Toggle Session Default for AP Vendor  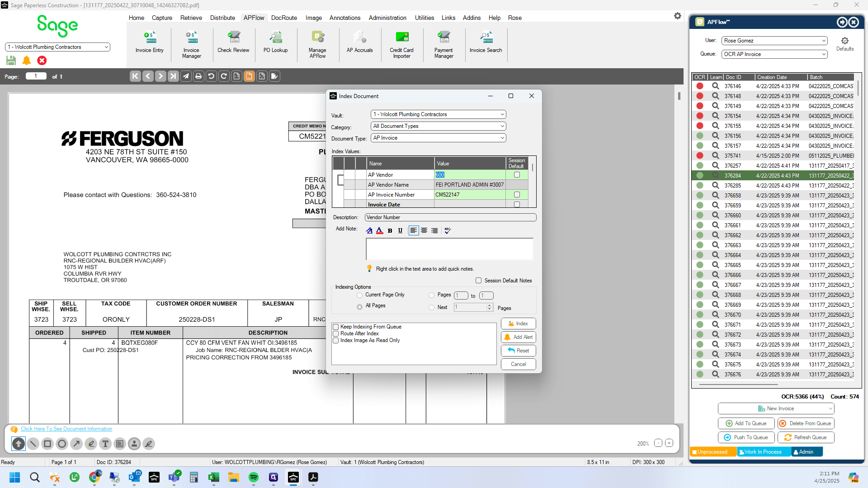tap(517, 175)
